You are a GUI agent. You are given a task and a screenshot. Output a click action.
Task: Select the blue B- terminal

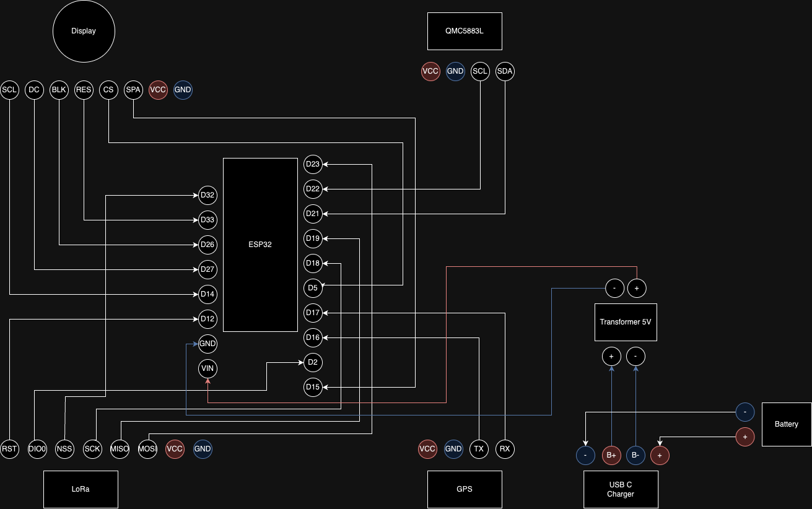click(x=635, y=455)
